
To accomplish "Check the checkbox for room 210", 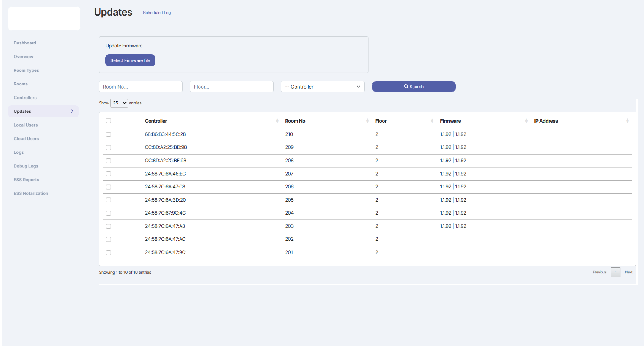I will tap(108, 134).
